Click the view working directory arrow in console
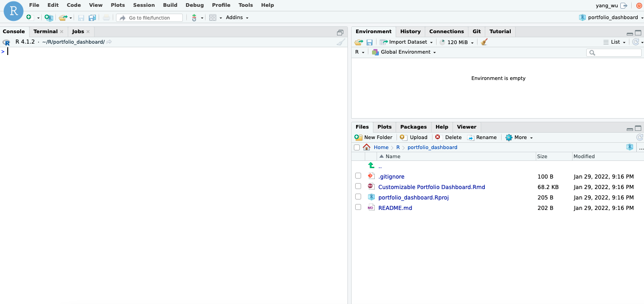The width and height of the screenshot is (644, 304). tap(109, 42)
